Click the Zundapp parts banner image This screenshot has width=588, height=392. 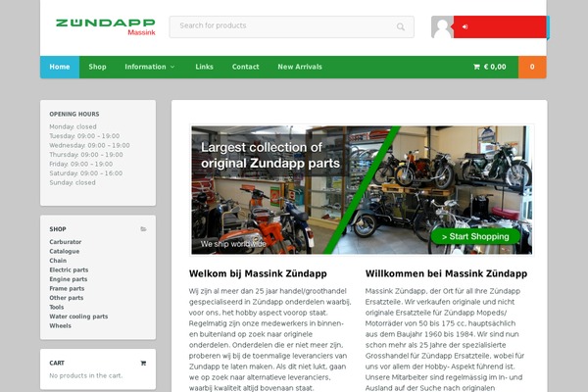[362, 190]
